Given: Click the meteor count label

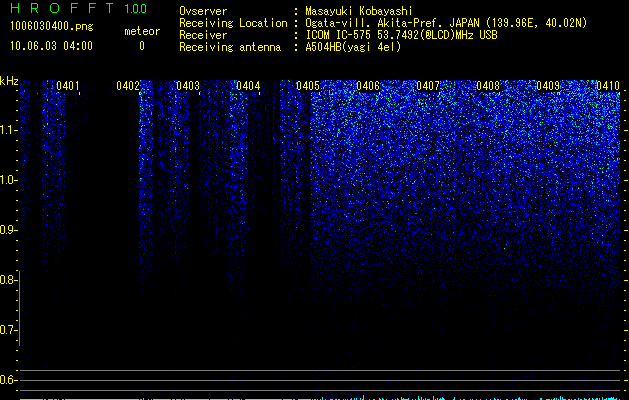Looking at the screenshot, I should coord(142,31).
